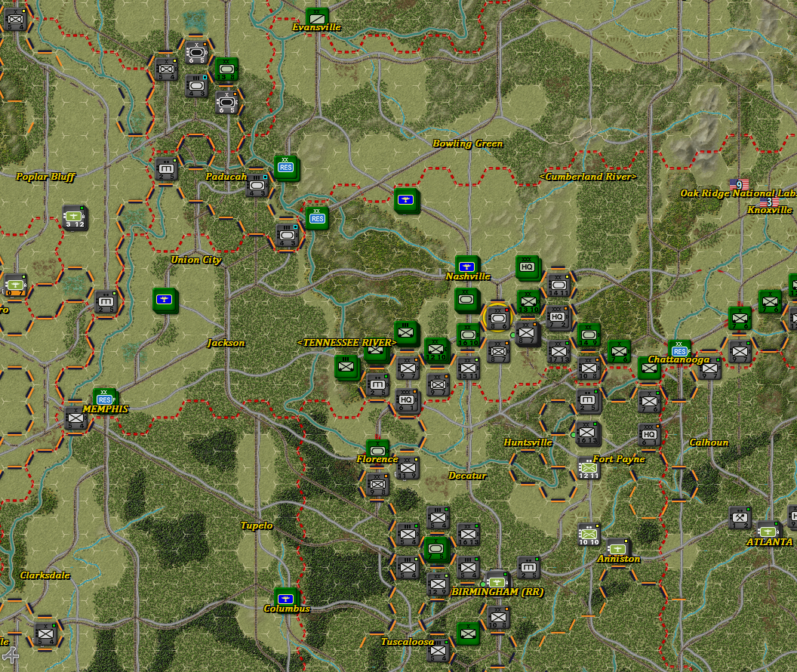Select the gray 12-11 unit at Fort Payne
The width and height of the screenshot is (797, 672).
(x=589, y=468)
